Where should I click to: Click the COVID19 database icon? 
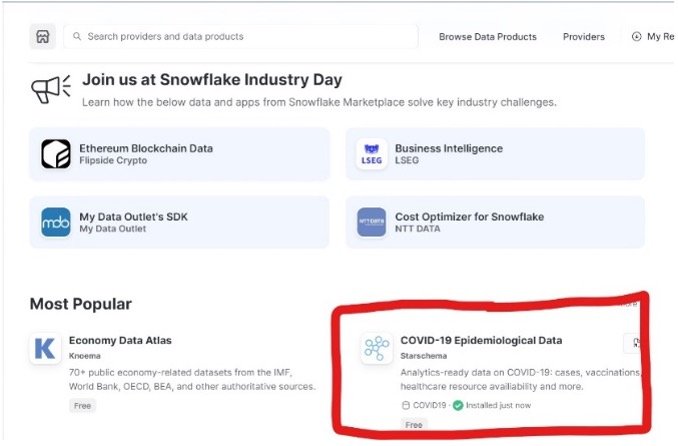(406, 405)
